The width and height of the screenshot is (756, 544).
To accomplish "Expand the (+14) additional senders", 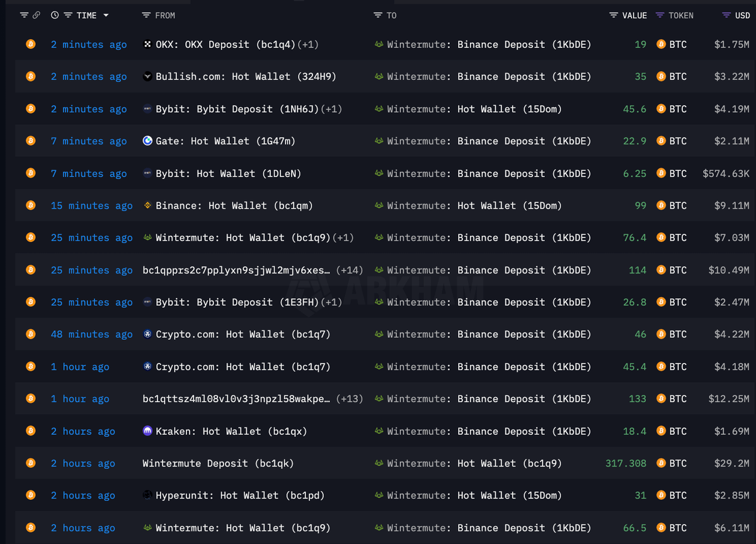I will pos(349,270).
